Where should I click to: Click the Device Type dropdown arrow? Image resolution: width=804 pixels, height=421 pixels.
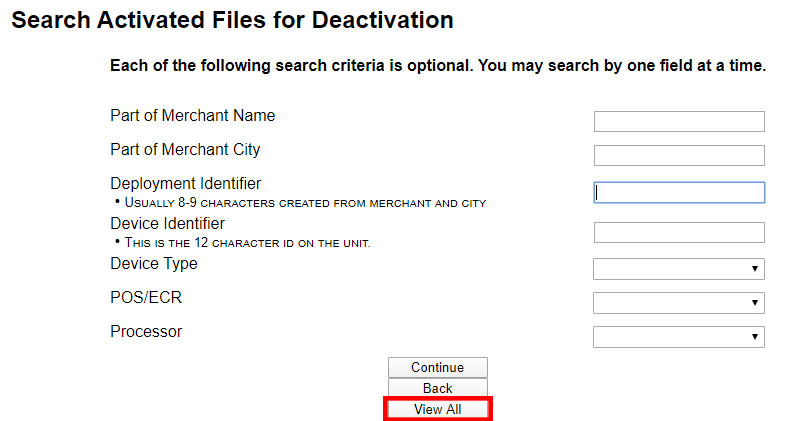tap(754, 269)
